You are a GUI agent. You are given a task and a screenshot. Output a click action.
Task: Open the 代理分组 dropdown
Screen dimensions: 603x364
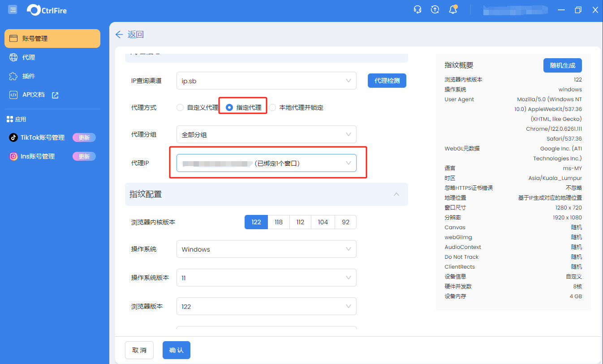[x=267, y=134]
